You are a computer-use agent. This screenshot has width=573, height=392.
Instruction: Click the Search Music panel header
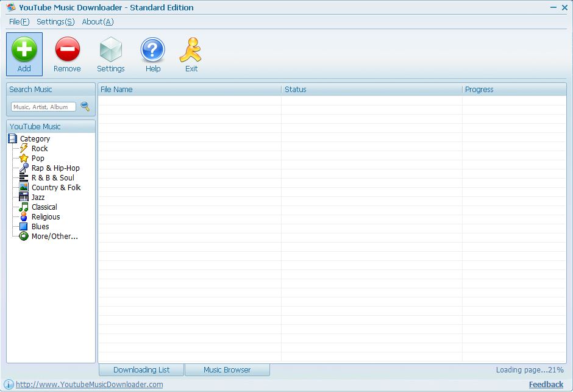[x=51, y=90]
